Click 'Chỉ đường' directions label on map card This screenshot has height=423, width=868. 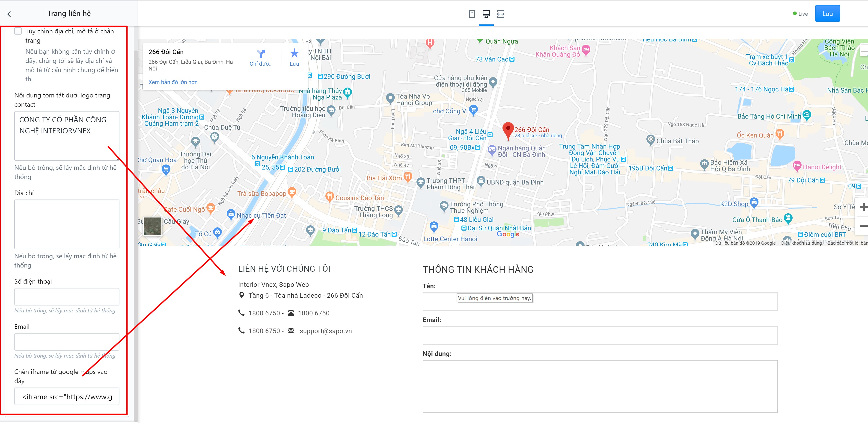click(261, 64)
